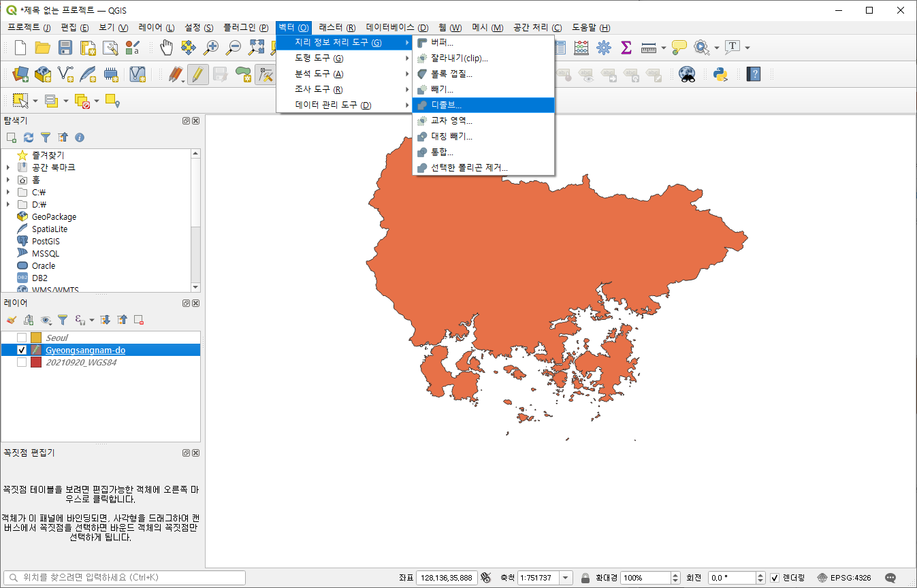This screenshot has height=588, width=917.
Task: Click the remove layer icon in Layers panel
Action: [x=139, y=319]
